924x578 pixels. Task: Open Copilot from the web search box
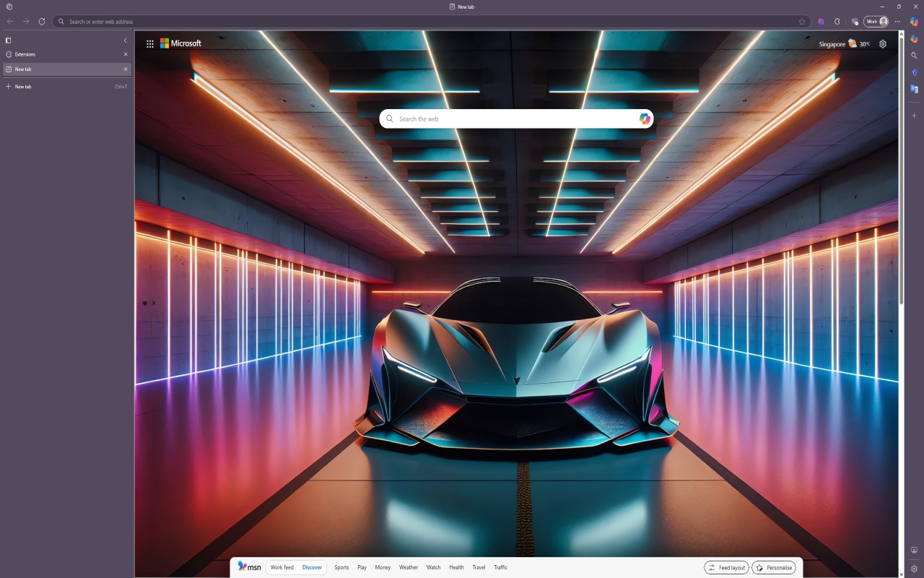645,118
